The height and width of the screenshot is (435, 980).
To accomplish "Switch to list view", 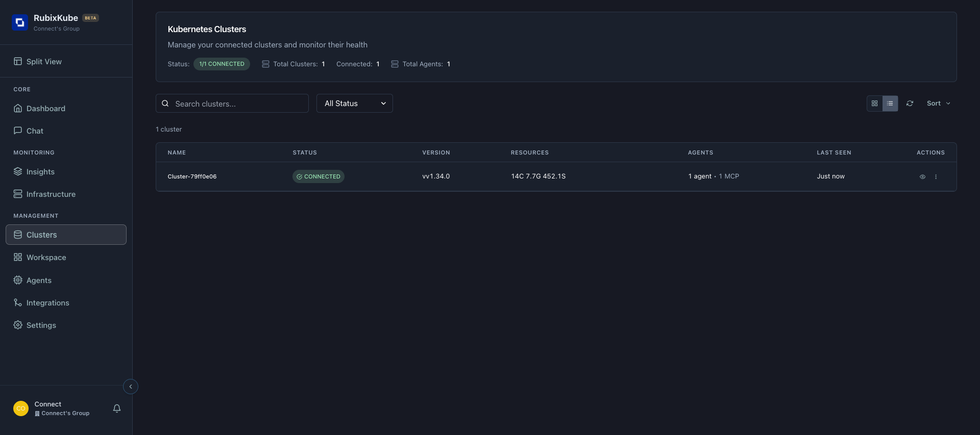I will [x=890, y=104].
